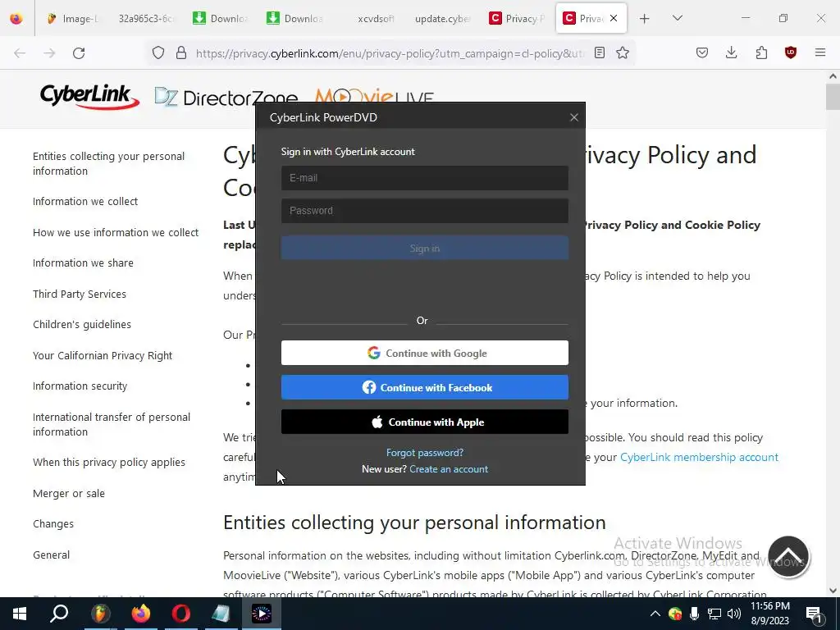Click the Firefox back arrow icon

[x=20, y=53]
